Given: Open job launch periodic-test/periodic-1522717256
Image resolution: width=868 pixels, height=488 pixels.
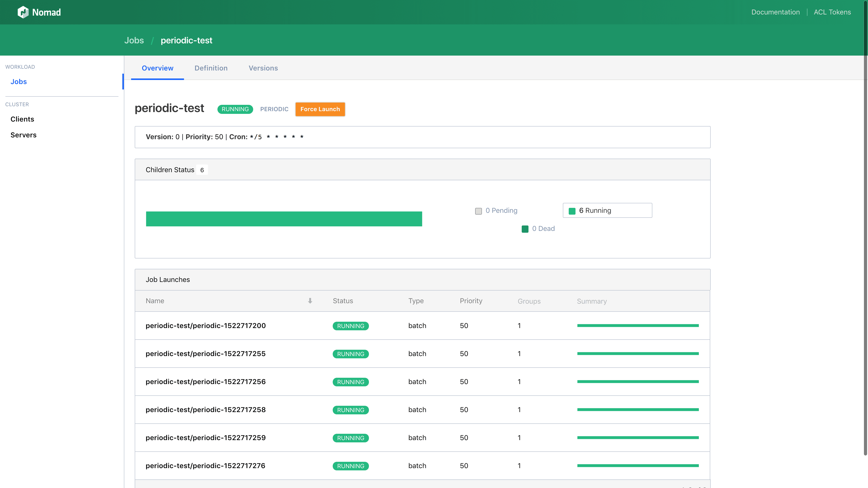Looking at the screenshot, I should pyautogui.click(x=205, y=382).
